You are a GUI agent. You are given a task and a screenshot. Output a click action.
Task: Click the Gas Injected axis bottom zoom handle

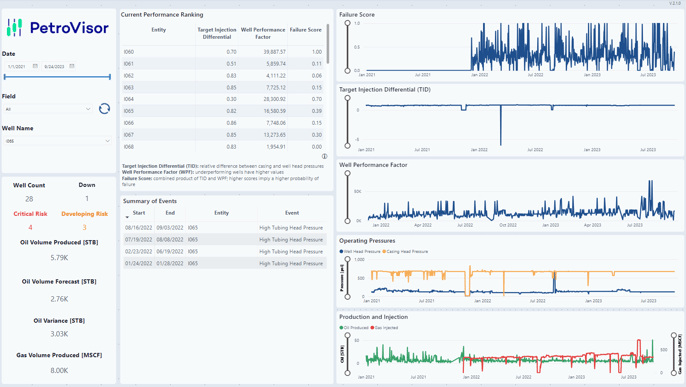point(674,373)
